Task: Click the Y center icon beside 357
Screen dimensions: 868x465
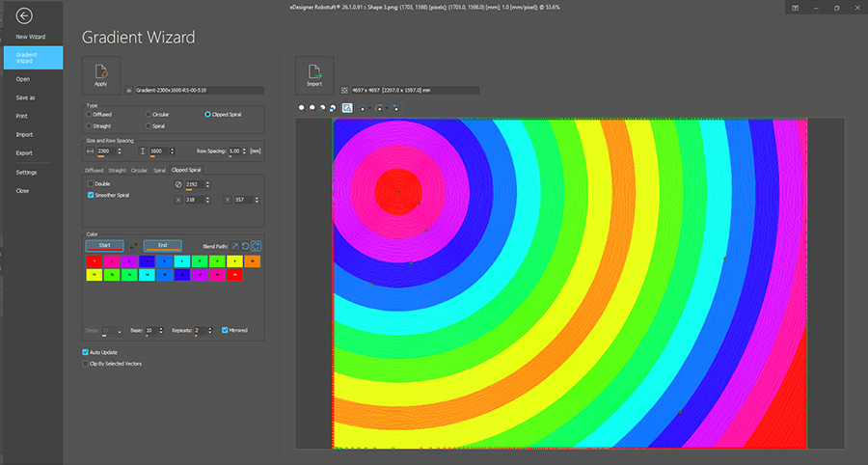Action: point(228,200)
